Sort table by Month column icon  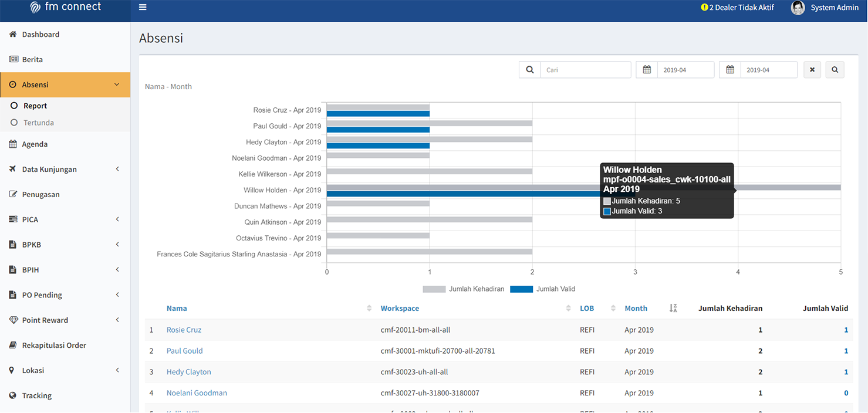(x=673, y=308)
